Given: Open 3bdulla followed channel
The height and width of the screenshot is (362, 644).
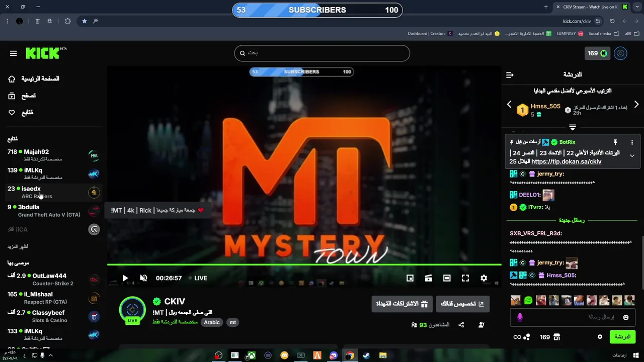Looking at the screenshot, I should (53, 211).
